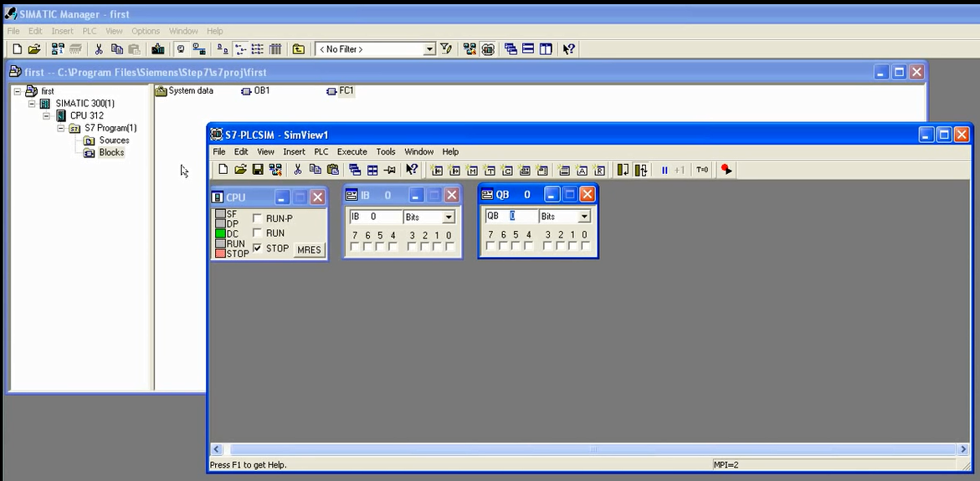This screenshot has height=481, width=980.
Task: Select the OB1 block
Action: pos(255,90)
